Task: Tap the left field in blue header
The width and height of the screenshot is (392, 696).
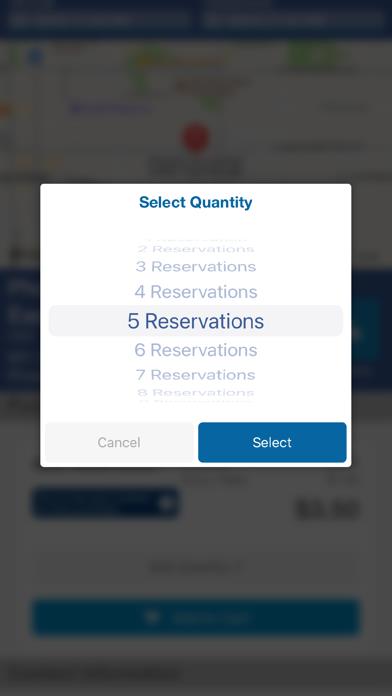Action: click(x=99, y=19)
